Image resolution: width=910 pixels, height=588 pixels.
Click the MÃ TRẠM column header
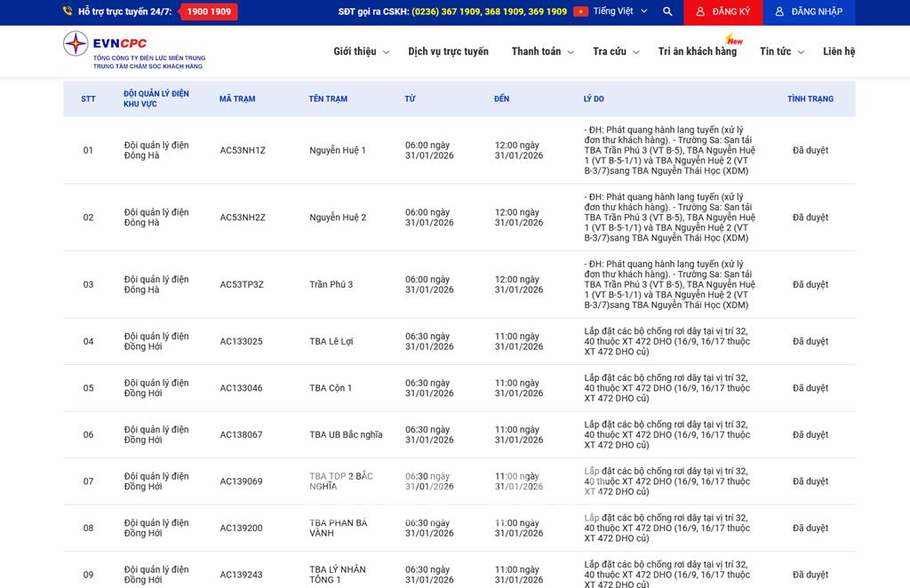pyautogui.click(x=237, y=99)
